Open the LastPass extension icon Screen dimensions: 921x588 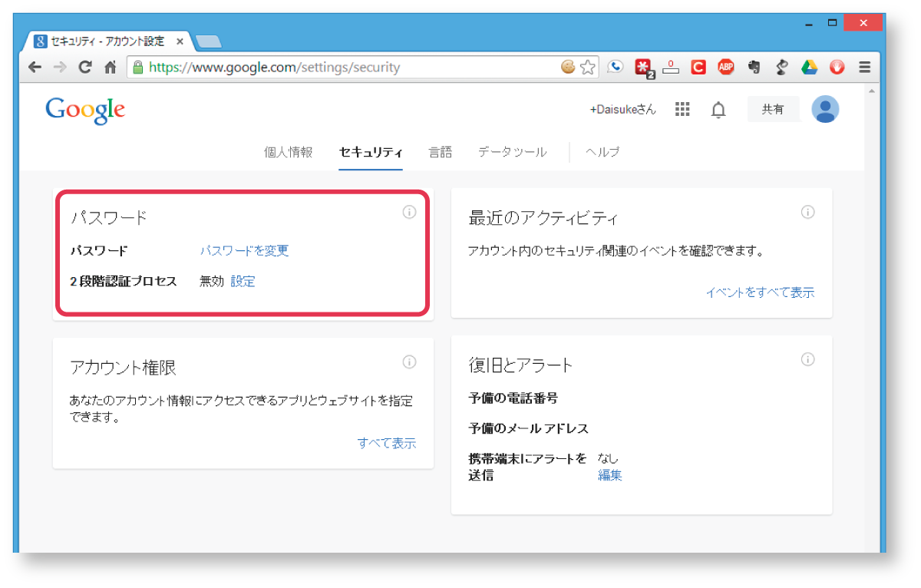pyautogui.click(x=644, y=68)
